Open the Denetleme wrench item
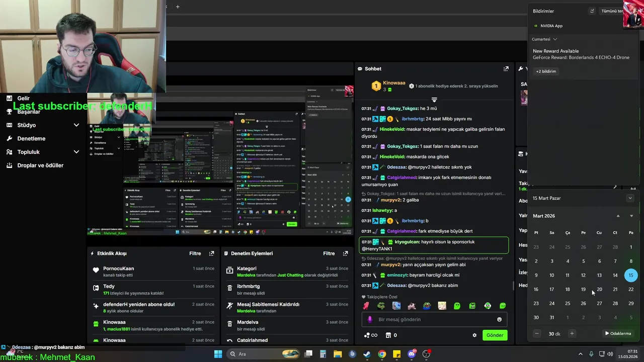This screenshot has height=362, width=644. coord(26,138)
